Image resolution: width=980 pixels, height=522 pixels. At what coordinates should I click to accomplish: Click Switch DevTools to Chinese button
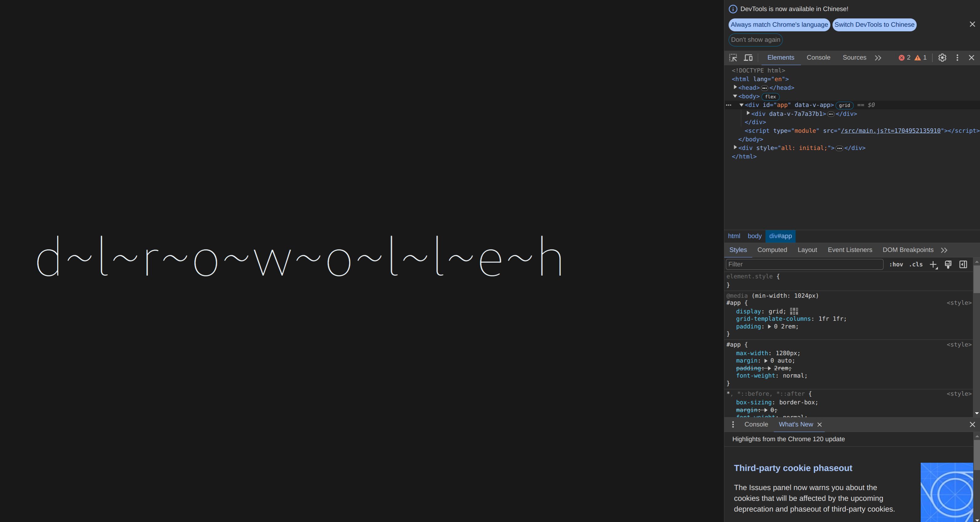(874, 25)
